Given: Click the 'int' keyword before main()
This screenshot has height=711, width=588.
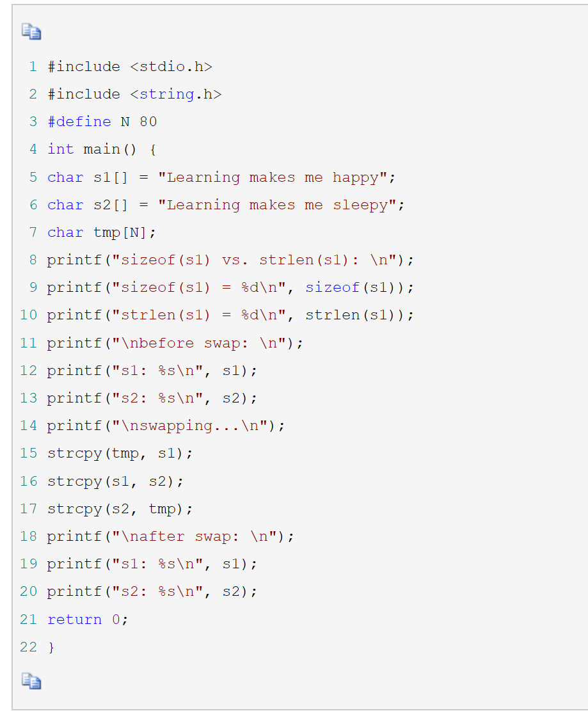Looking at the screenshot, I should click(x=60, y=149).
